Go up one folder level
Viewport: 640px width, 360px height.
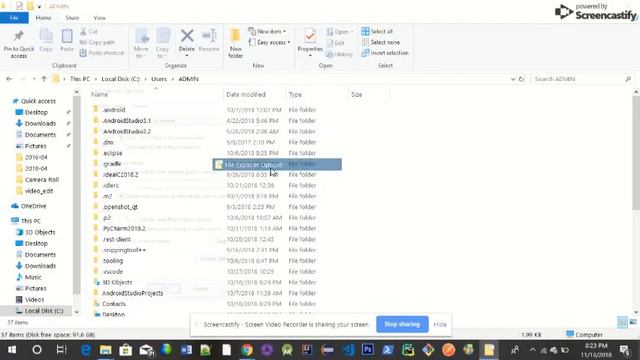(44, 79)
